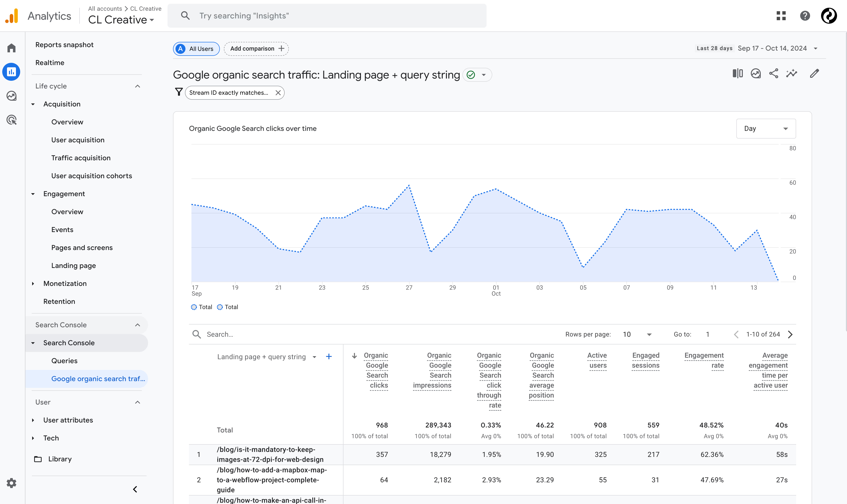Expand the Monetization tree group
Image resolution: width=847 pixels, height=504 pixels.
pos(33,284)
